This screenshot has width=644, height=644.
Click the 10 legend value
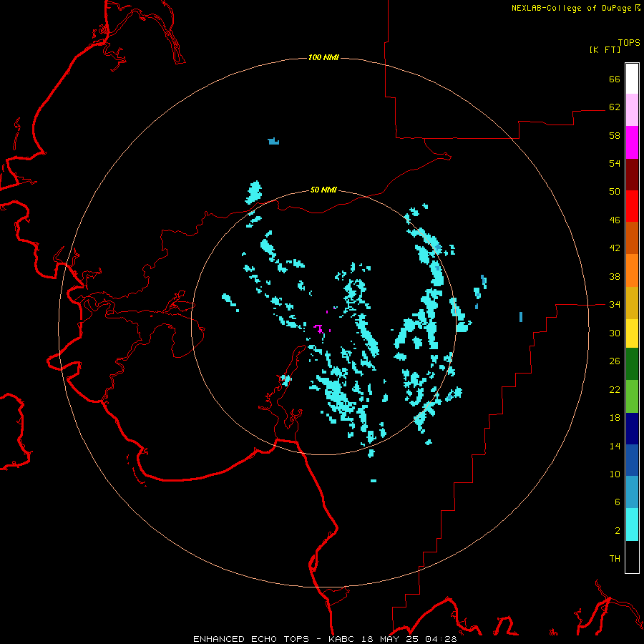click(615, 474)
